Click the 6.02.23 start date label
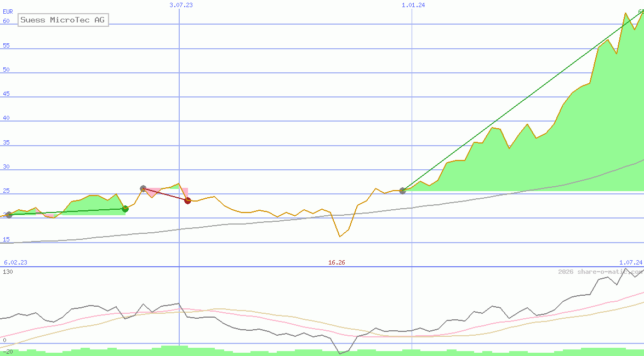Screen dimensions: 644x356 pyautogui.click(x=15, y=262)
